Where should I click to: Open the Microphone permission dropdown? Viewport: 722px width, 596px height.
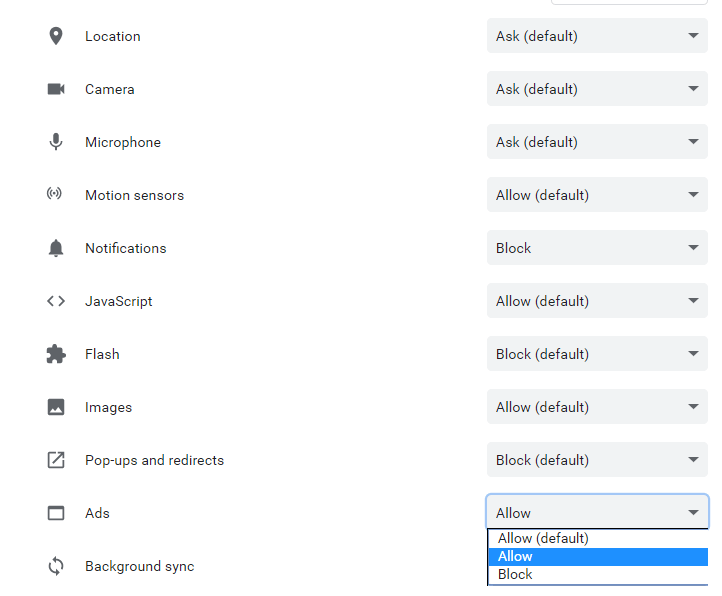tap(597, 142)
